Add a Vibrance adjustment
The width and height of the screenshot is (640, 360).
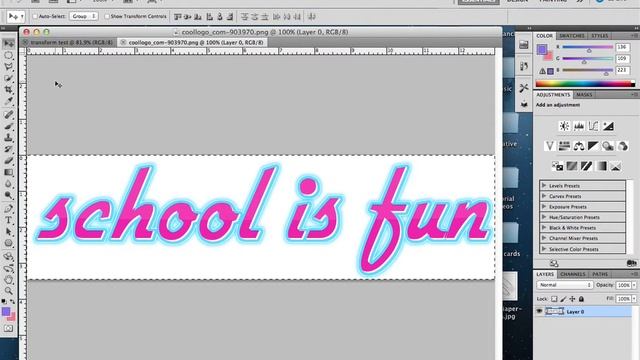pyautogui.click(x=549, y=146)
